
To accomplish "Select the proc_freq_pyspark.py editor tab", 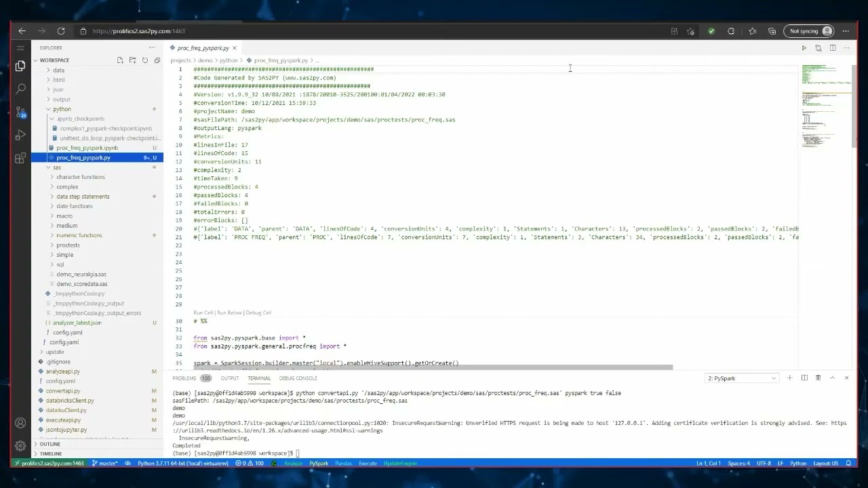I will click(x=203, y=48).
